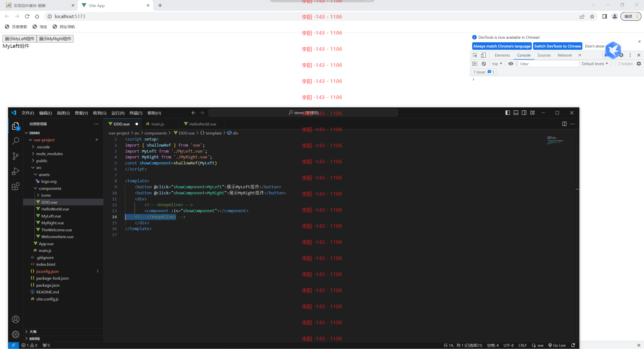Go back using VS Code navigation arrow
Viewport: 644px width, 349px height.
pos(193,113)
